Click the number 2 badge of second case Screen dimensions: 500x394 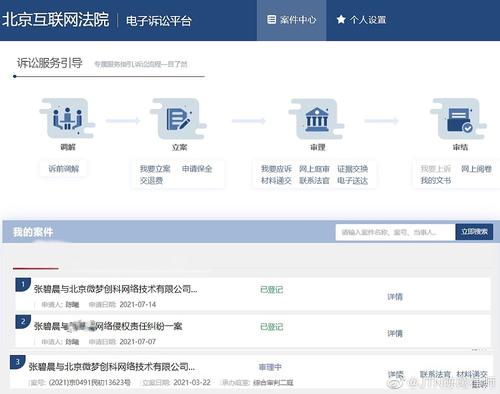pos(23,322)
